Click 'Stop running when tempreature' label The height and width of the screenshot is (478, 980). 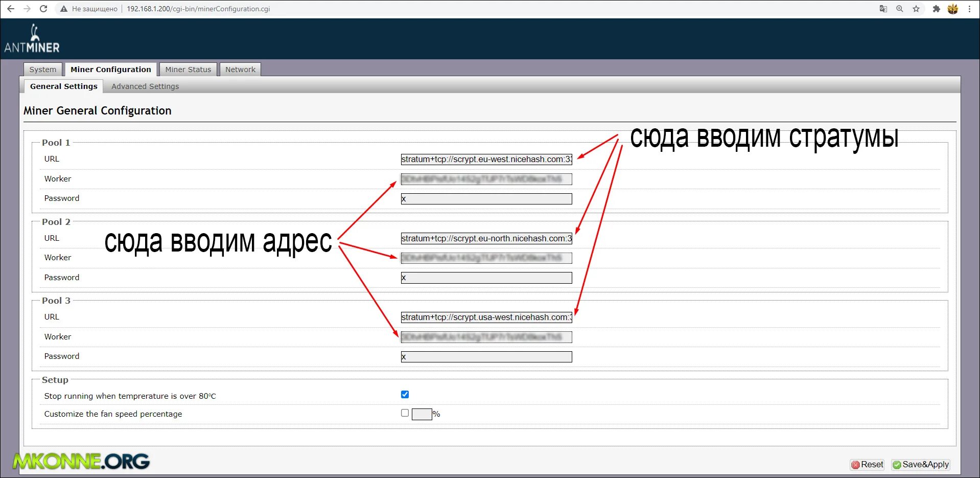pyautogui.click(x=130, y=396)
